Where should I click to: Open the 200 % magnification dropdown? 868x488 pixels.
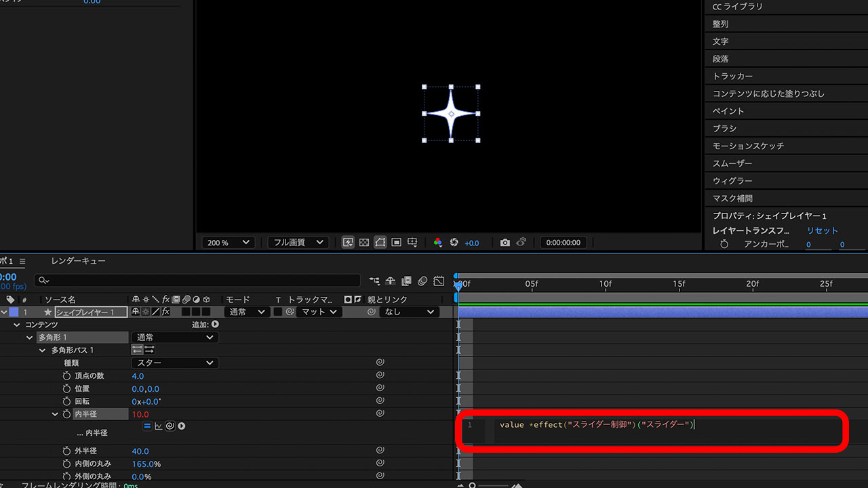(228, 243)
